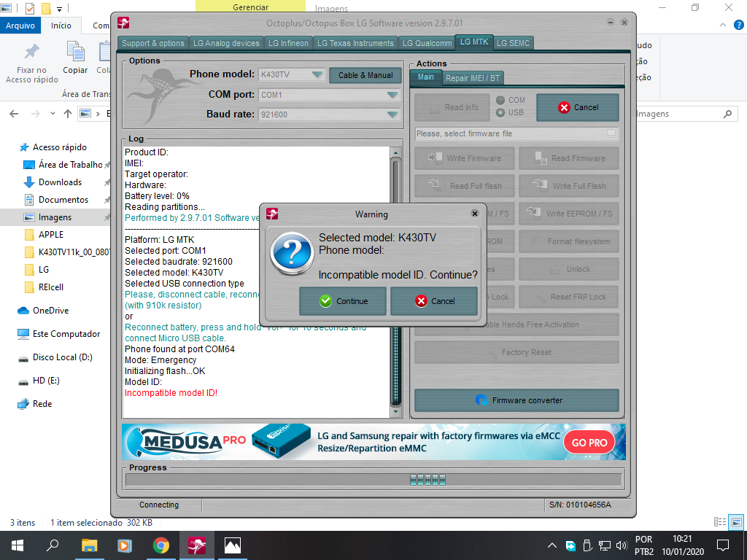
Task: Open the recent locations dropdown arrow in Explorer
Action: click(53, 113)
